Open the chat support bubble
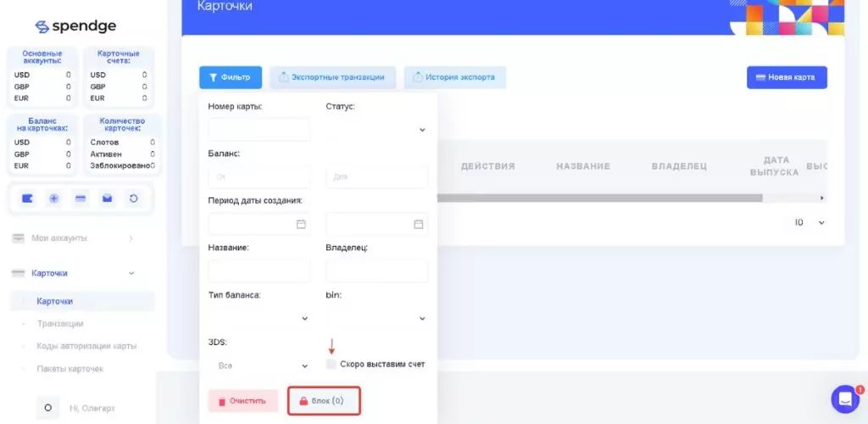The image size is (868, 424). coord(845,399)
